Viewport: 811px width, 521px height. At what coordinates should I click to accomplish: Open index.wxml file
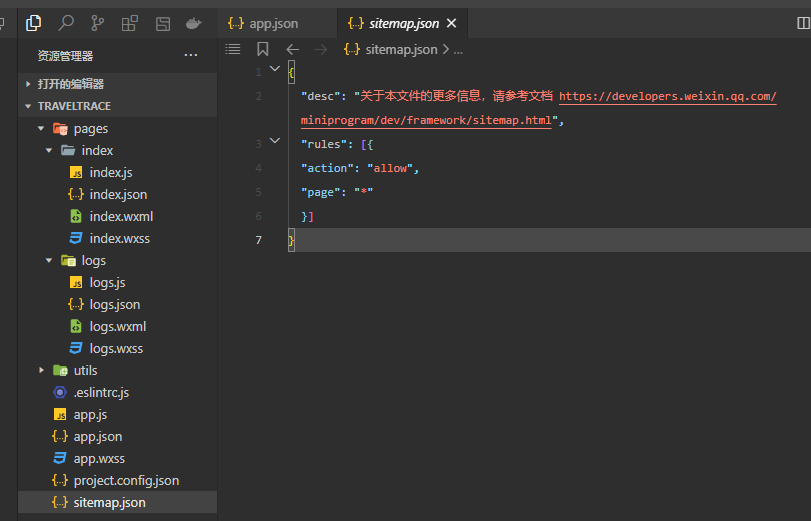117,216
